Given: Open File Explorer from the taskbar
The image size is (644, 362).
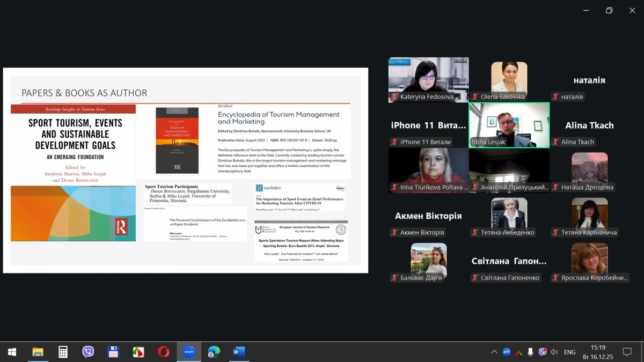Looking at the screenshot, I should pos(38,352).
